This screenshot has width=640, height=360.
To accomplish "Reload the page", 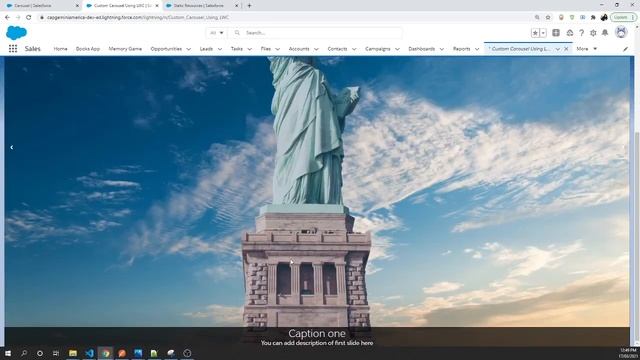I will (29, 17).
